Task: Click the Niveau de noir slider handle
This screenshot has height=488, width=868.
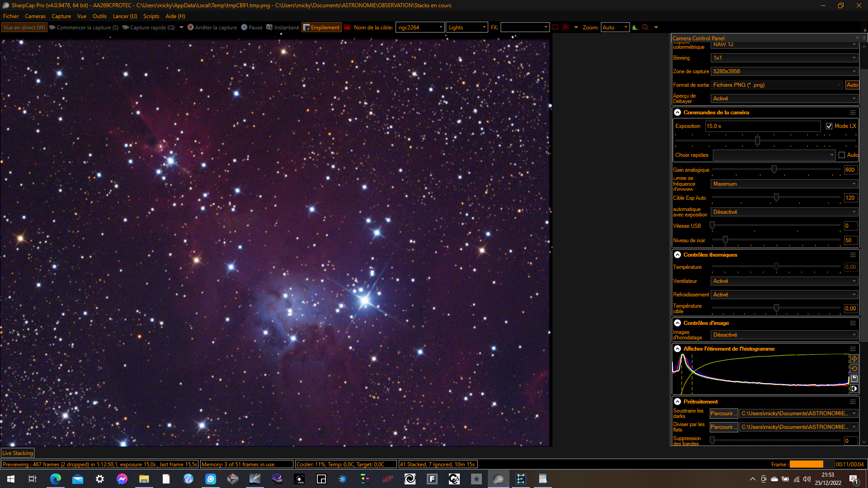Action: tap(725, 240)
